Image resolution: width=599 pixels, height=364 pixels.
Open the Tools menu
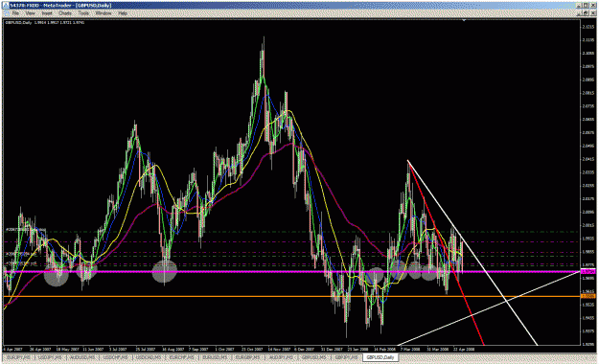click(83, 13)
